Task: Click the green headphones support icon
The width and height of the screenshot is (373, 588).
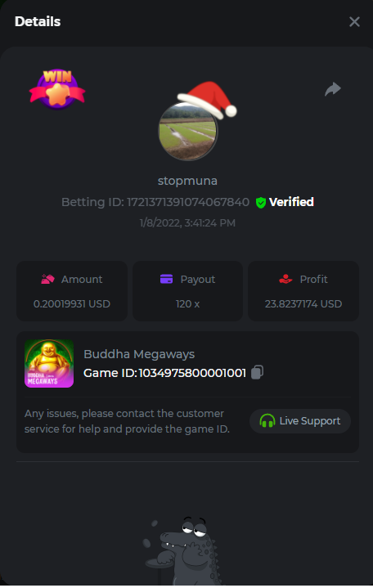Action: (267, 420)
